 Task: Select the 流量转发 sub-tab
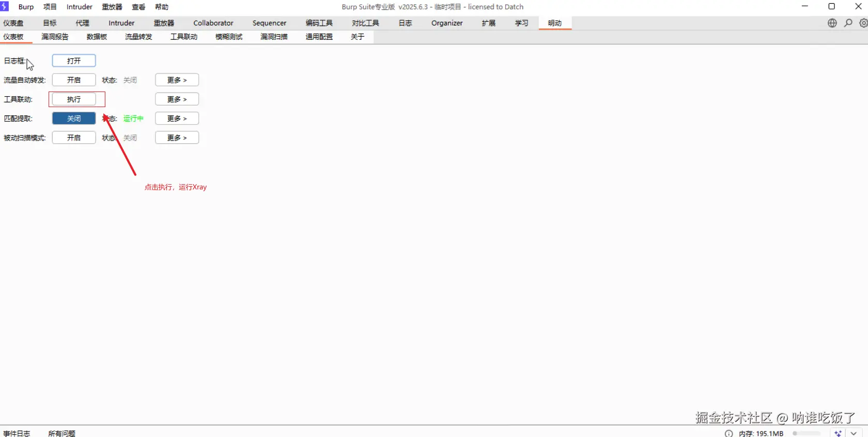coord(138,37)
